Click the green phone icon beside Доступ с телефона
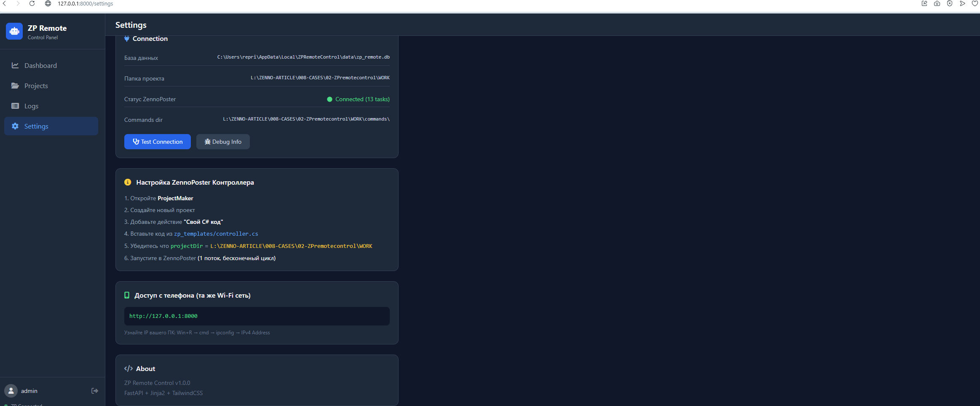The height and width of the screenshot is (406, 980). tap(127, 295)
